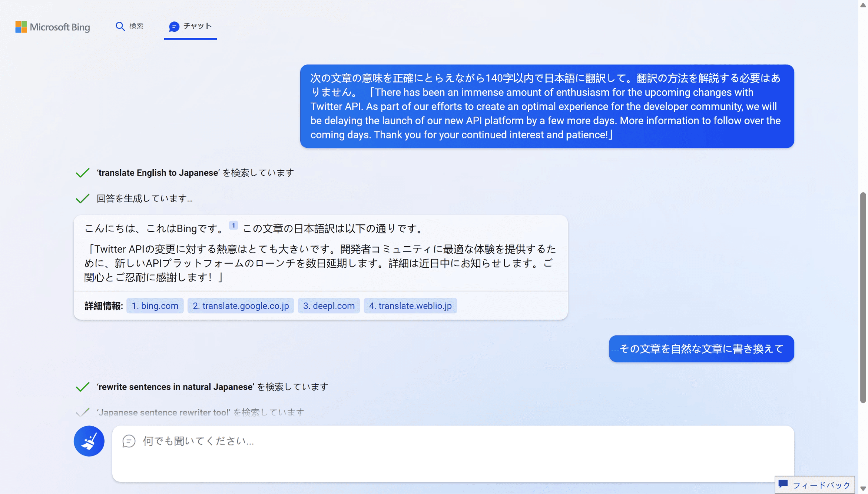Click the chat input field 何でも聞いてください
This screenshot has height=494, width=868.
(x=453, y=453)
